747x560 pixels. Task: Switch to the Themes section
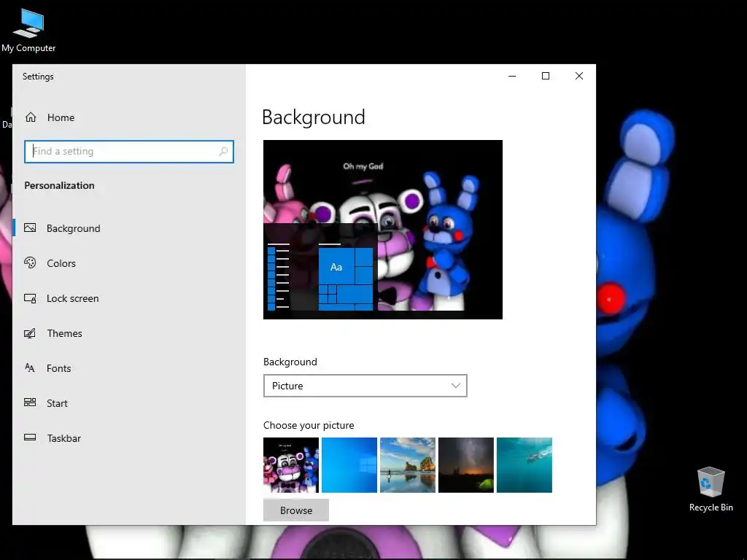[128, 333]
